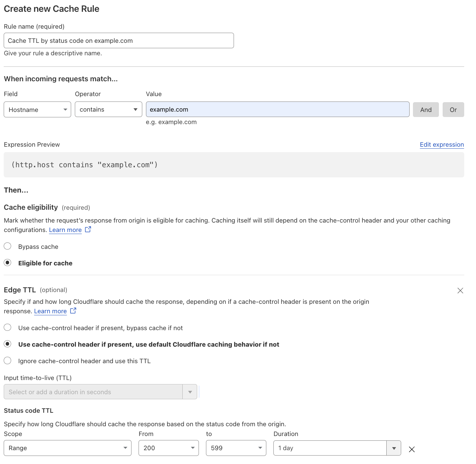Select the Eligible for cache option

pyautogui.click(x=7, y=262)
